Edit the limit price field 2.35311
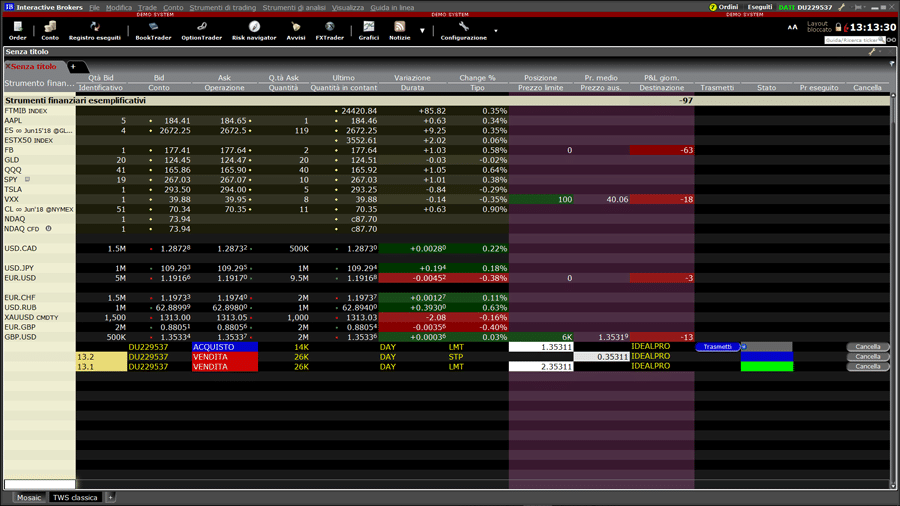Viewport: 900px width, 506px height. click(541, 366)
